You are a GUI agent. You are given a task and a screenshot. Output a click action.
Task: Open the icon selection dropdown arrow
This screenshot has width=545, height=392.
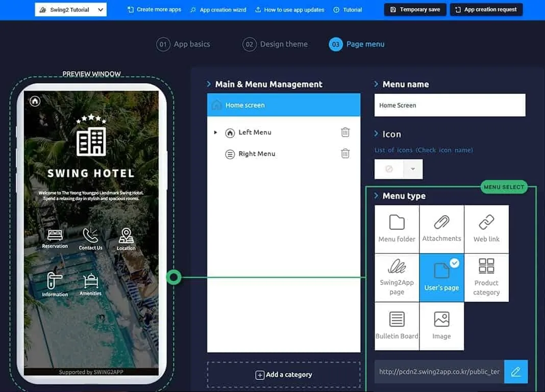coord(413,169)
